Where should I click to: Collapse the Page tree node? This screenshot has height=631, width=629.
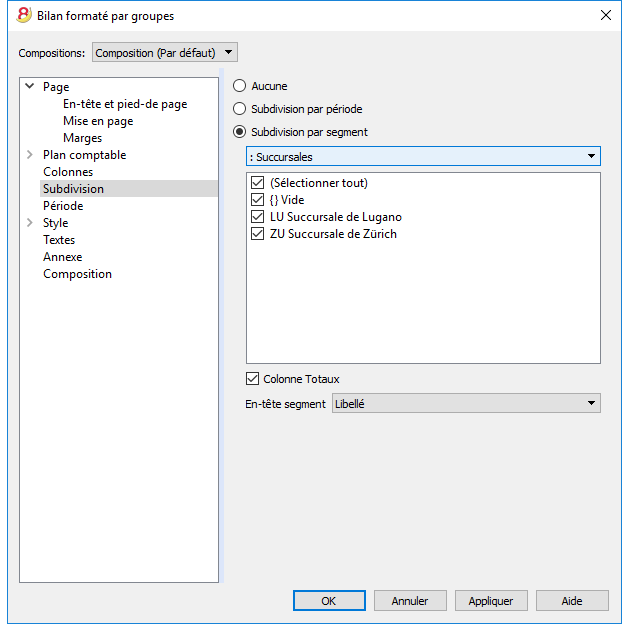(30, 86)
